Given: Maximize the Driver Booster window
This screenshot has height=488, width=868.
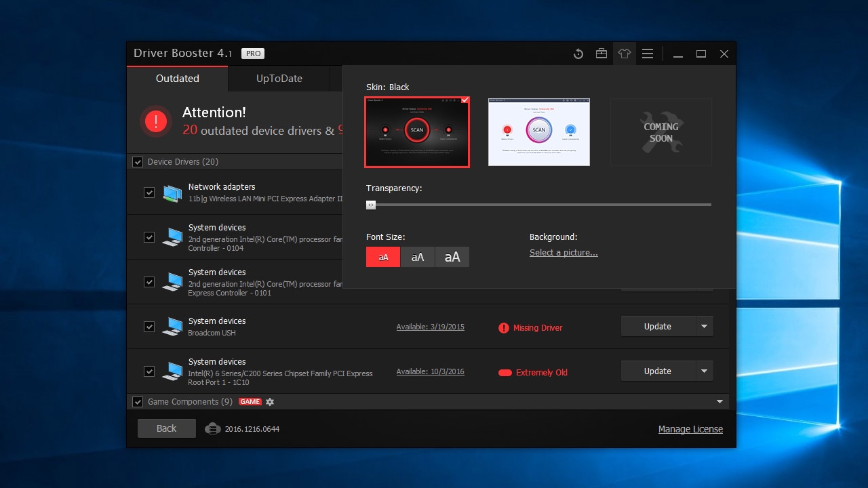Looking at the screenshot, I should 701,54.
